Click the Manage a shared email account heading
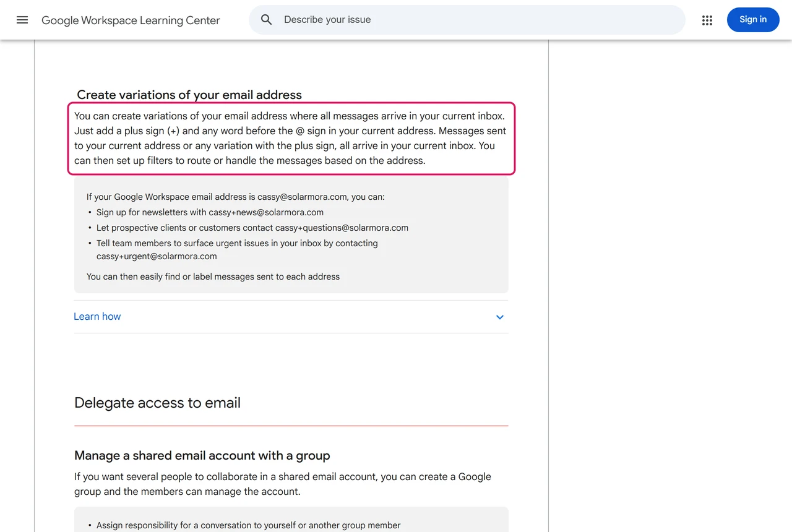 202,455
